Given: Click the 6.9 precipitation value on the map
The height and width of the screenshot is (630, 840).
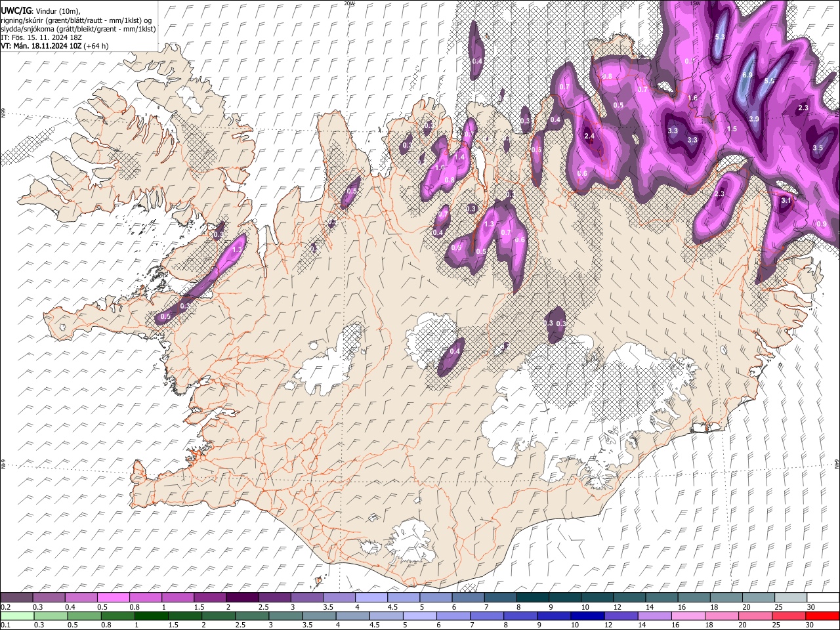Looking at the screenshot, I should tap(747, 75).
